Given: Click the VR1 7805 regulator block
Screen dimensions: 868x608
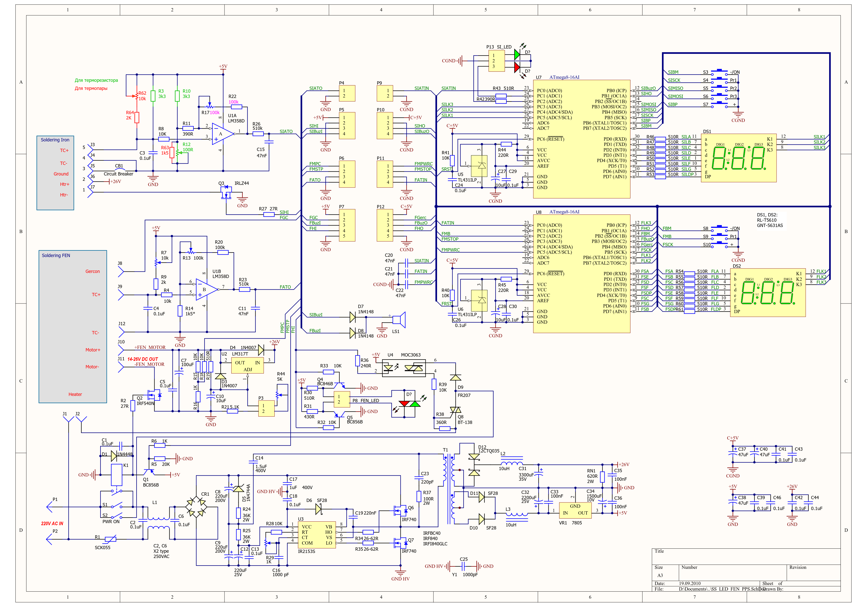Looking at the screenshot, I should (x=575, y=510).
